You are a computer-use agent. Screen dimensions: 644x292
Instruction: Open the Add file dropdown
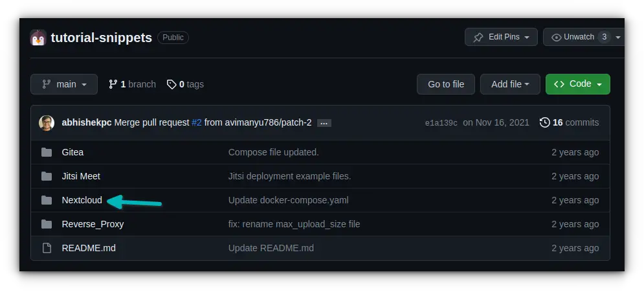(510, 84)
